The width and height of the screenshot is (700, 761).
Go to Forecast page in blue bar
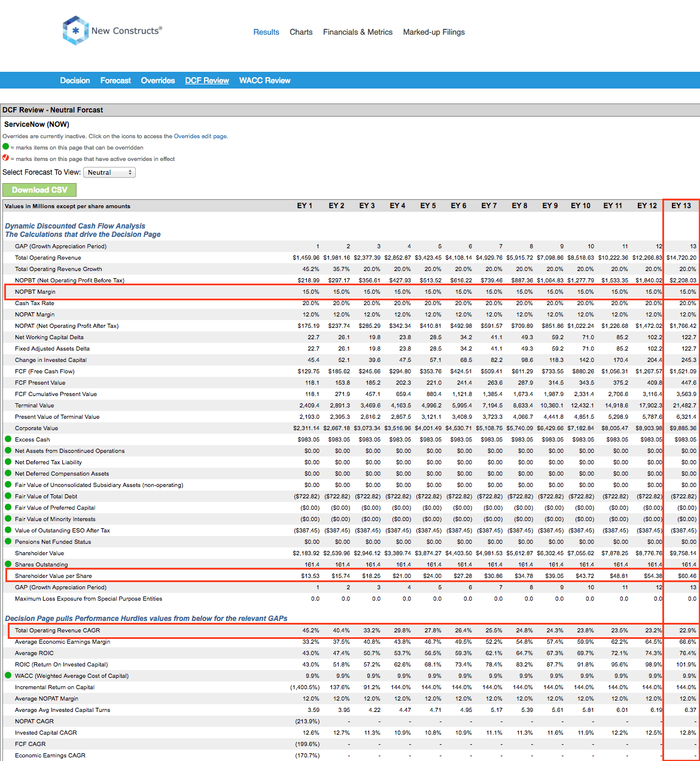[115, 80]
